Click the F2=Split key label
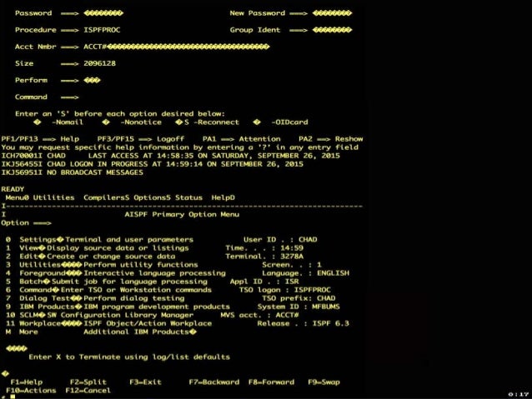The width and height of the screenshot is (532, 399). 88,382
